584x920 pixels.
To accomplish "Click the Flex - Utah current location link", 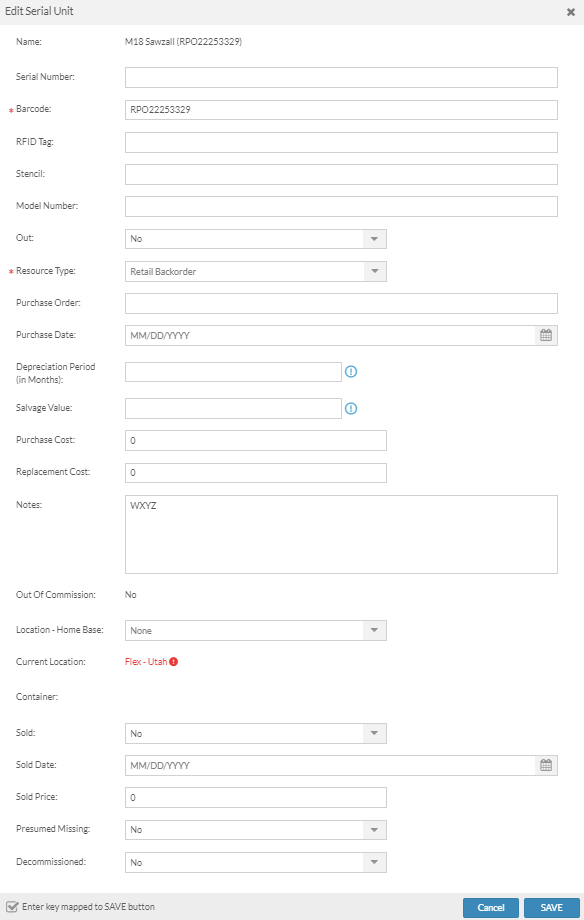I will 146,661.
